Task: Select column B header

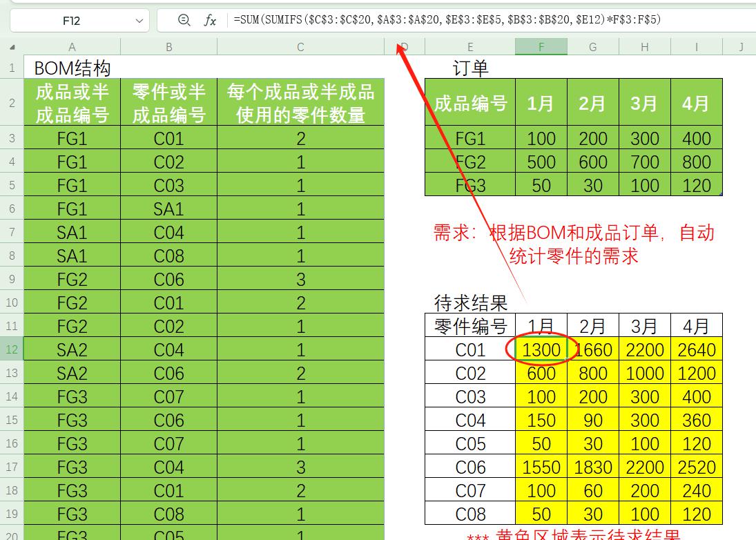Action: pyautogui.click(x=168, y=47)
